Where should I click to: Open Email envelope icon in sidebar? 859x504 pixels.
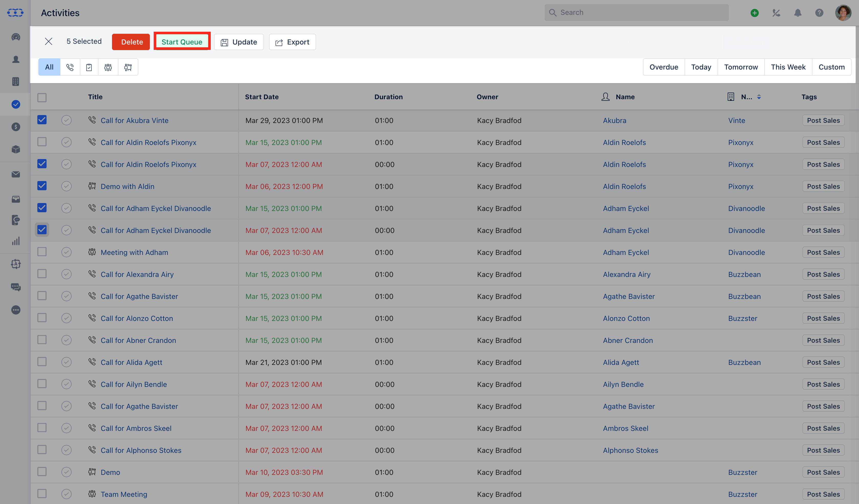pyautogui.click(x=16, y=174)
